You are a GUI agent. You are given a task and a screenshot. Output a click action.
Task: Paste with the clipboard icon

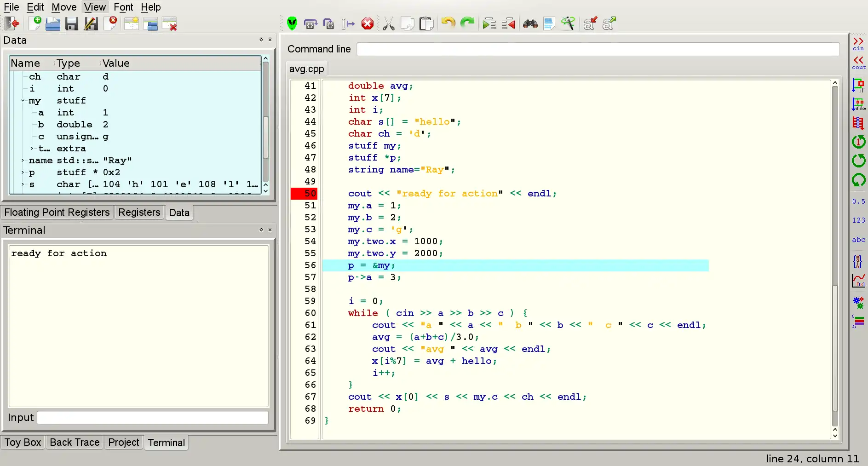point(426,23)
